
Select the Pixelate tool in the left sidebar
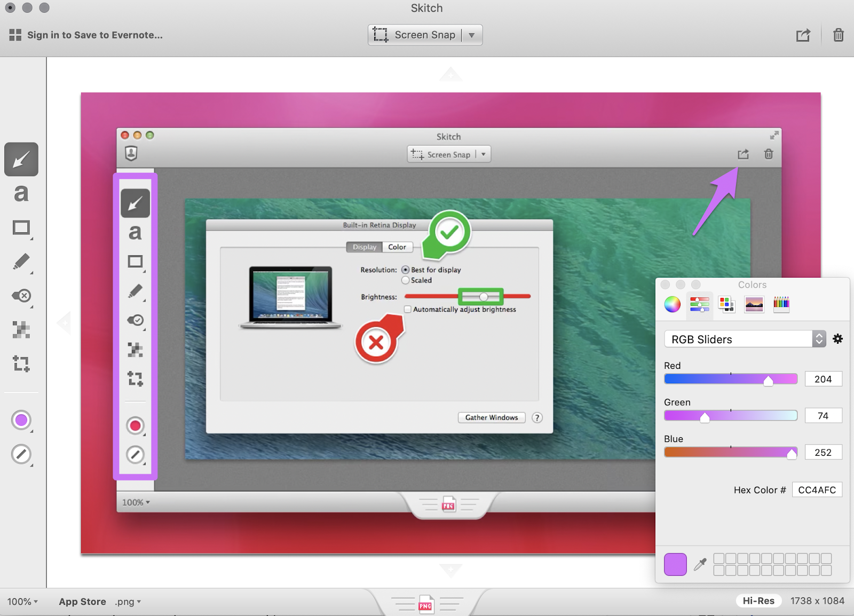[x=21, y=330]
